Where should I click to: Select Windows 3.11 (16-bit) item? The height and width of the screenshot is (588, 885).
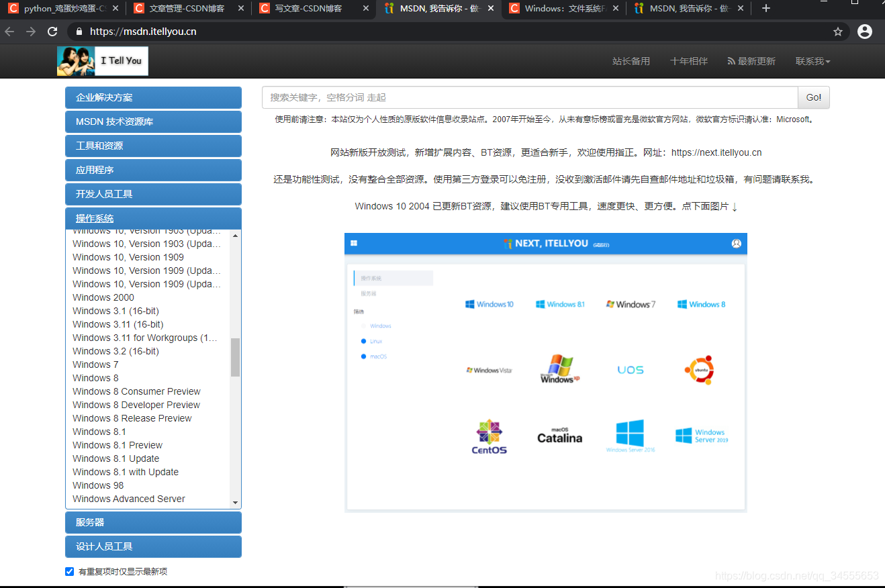(118, 324)
